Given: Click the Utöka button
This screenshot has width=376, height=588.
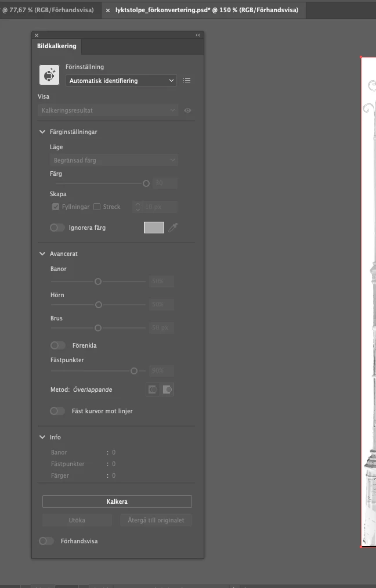Looking at the screenshot, I should (77, 520).
